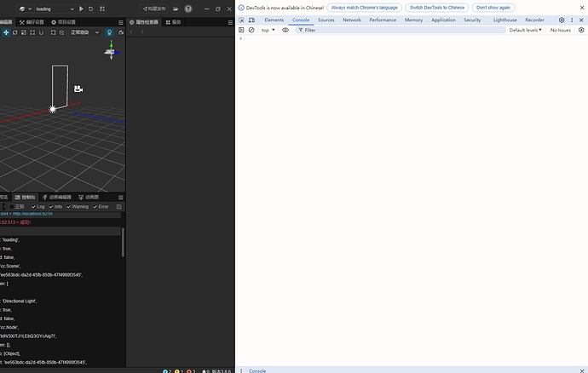This screenshot has height=373, width=588.
Task: Open the Network tab in DevTools
Action: [x=352, y=20]
